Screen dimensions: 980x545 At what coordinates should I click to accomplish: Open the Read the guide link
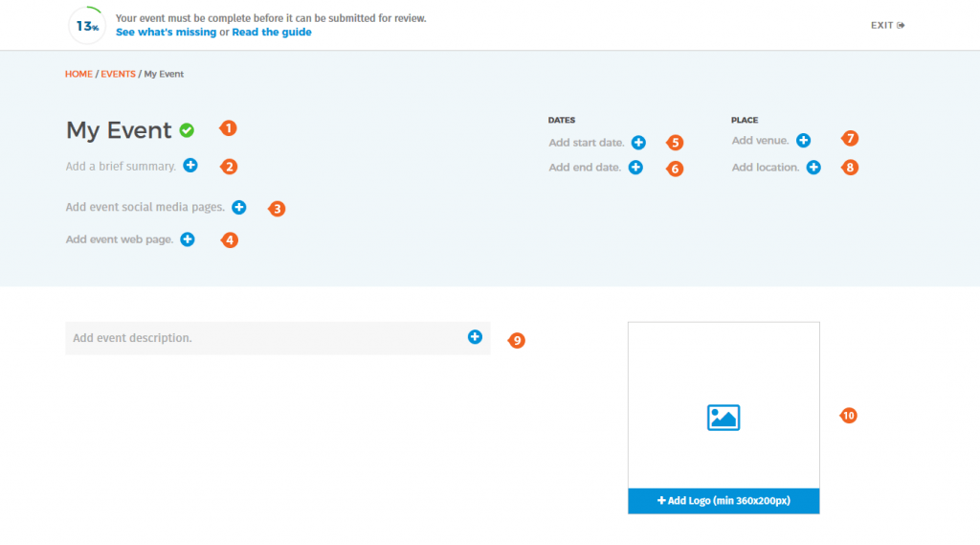tap(272, 32)
